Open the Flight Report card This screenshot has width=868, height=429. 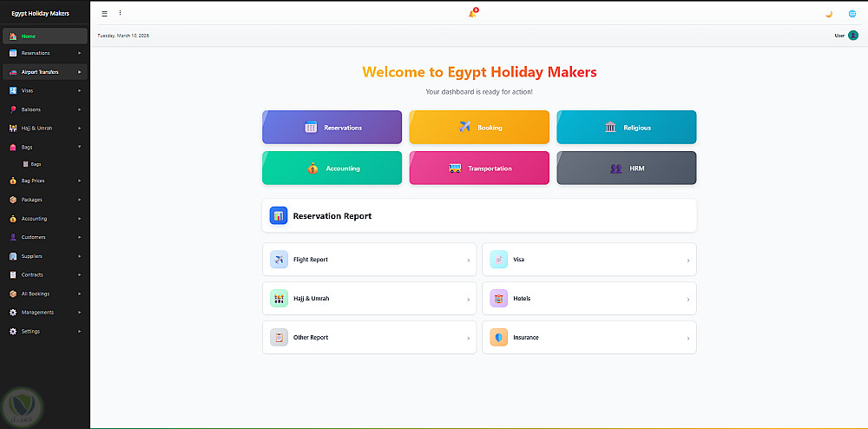coord(369,259)
